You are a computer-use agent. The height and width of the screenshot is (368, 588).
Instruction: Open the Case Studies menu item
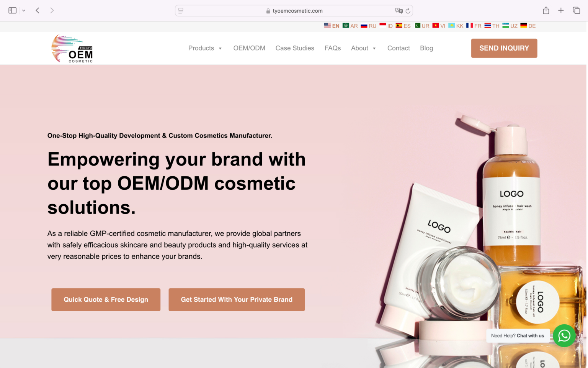click(x=295, y=48)
